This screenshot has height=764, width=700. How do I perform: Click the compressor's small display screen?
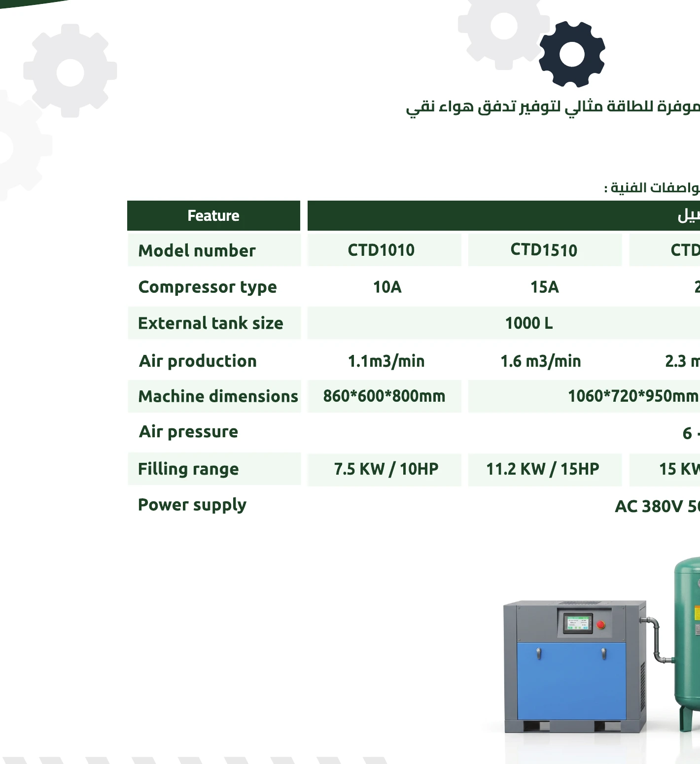pyautogui.click(x=578, y=623)
